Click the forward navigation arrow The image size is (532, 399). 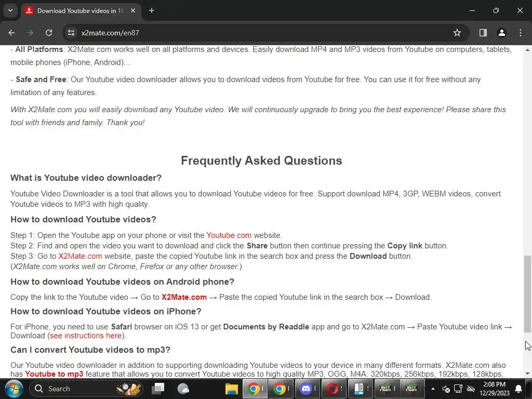point(30,33)
